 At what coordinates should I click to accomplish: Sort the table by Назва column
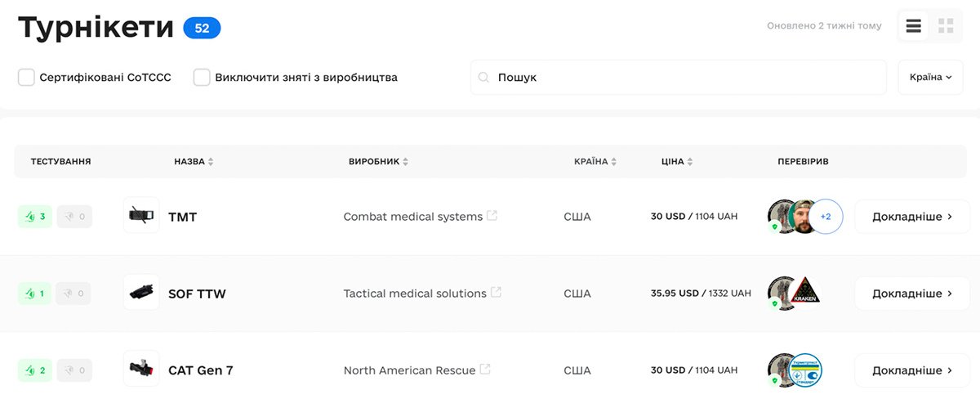point(194,162)
